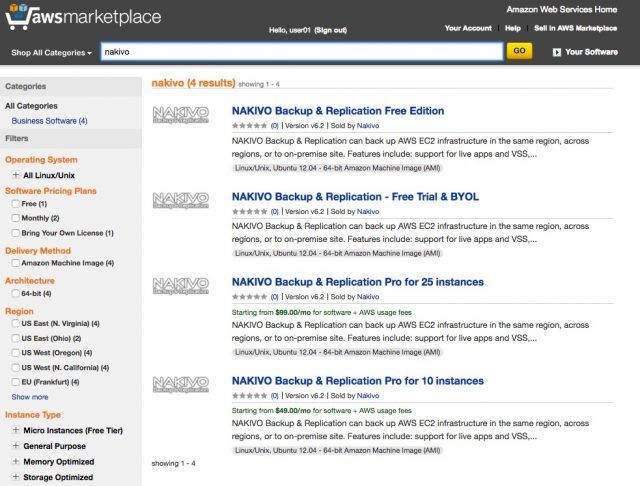Open NAKIVO logo for Free Trial & BYOL listing
The width and height of the screenshot is (640, 486).
click(180, 200)
